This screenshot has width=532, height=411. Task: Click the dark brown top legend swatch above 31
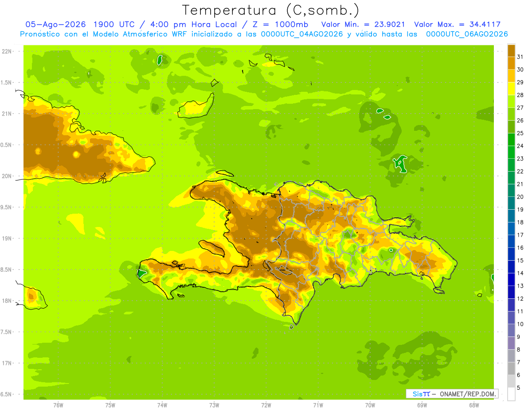pos(511,51)
